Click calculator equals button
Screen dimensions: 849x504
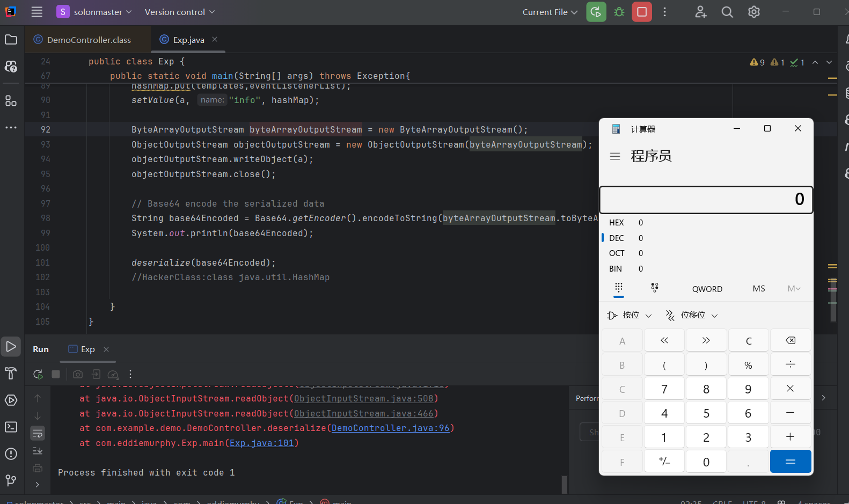[791, 462]
